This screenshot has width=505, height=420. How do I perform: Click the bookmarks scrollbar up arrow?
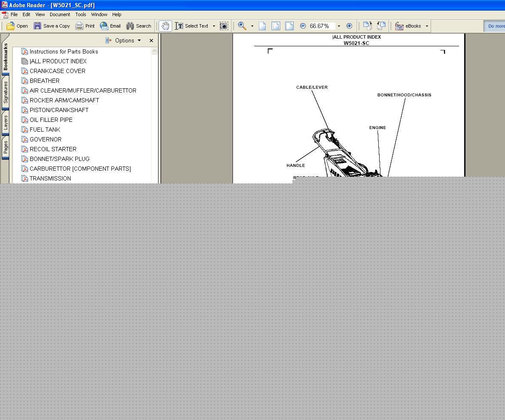coord(155,51)
